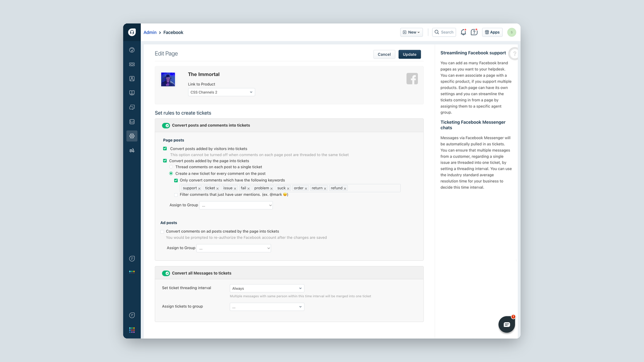Click the row of three colored dots in sidebar
The width and height of the screenshot is (644, 362).
132,272
